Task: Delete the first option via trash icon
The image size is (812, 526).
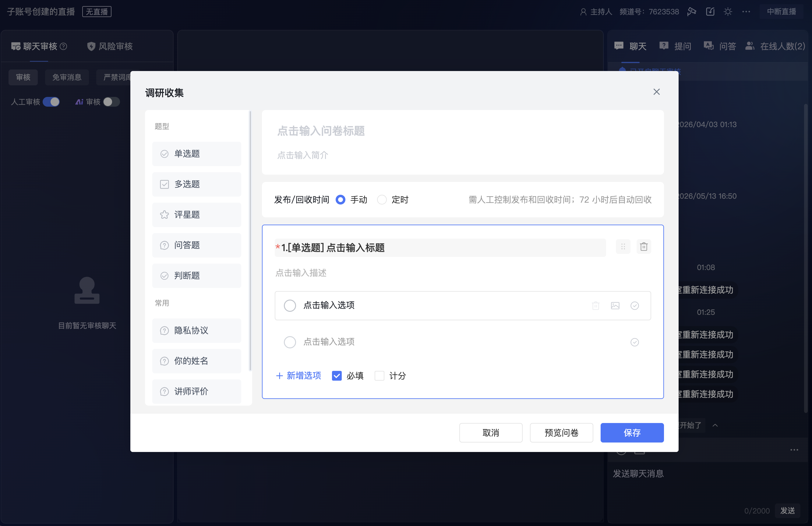Action: coord(595,305)
